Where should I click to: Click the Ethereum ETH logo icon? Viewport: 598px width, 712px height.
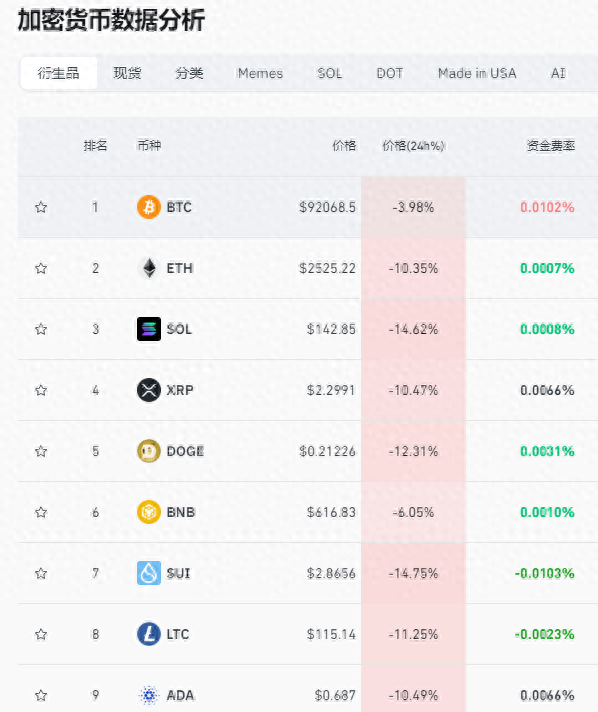point(149,268)
